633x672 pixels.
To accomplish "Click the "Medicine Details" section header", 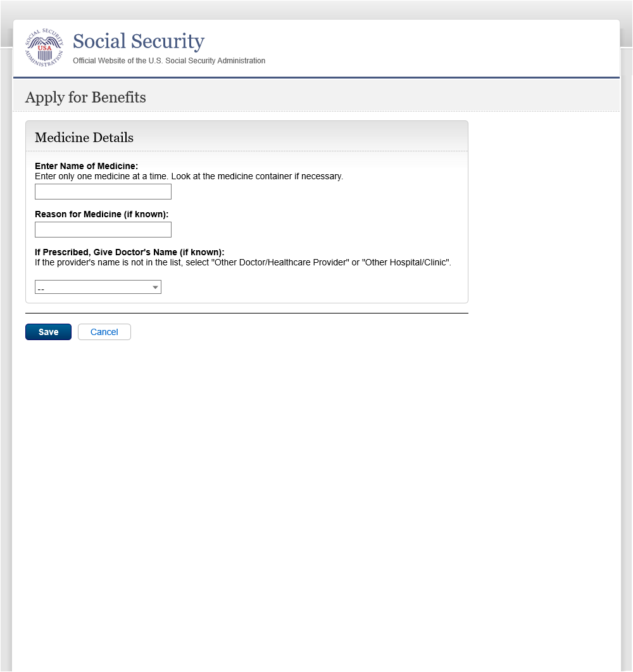I will (84, 137).
